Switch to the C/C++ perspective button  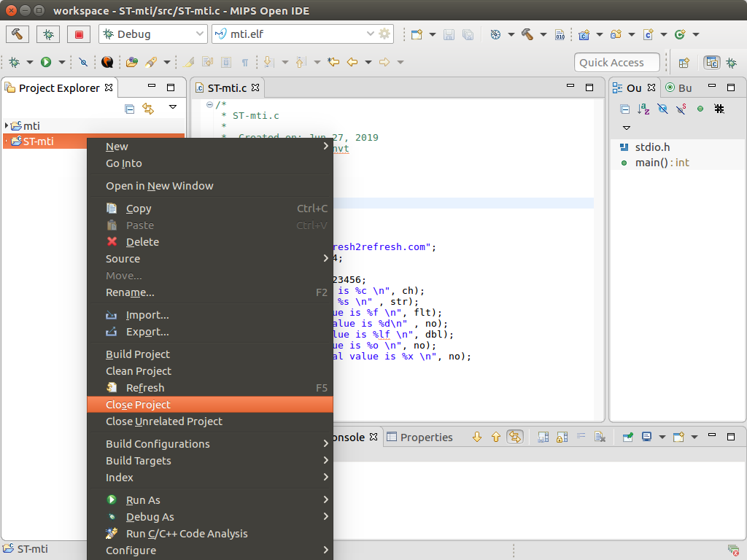tap(712, 63)
